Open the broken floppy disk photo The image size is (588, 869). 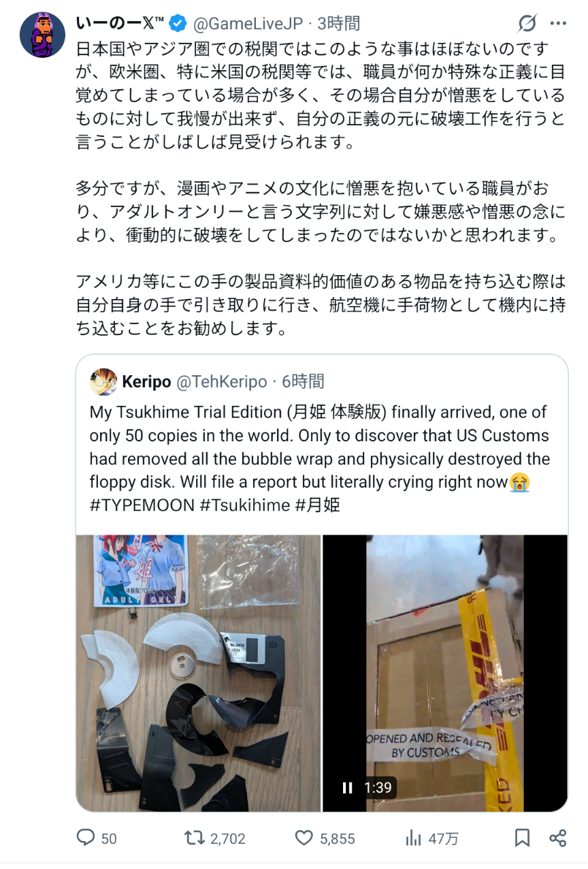[198, 673]
